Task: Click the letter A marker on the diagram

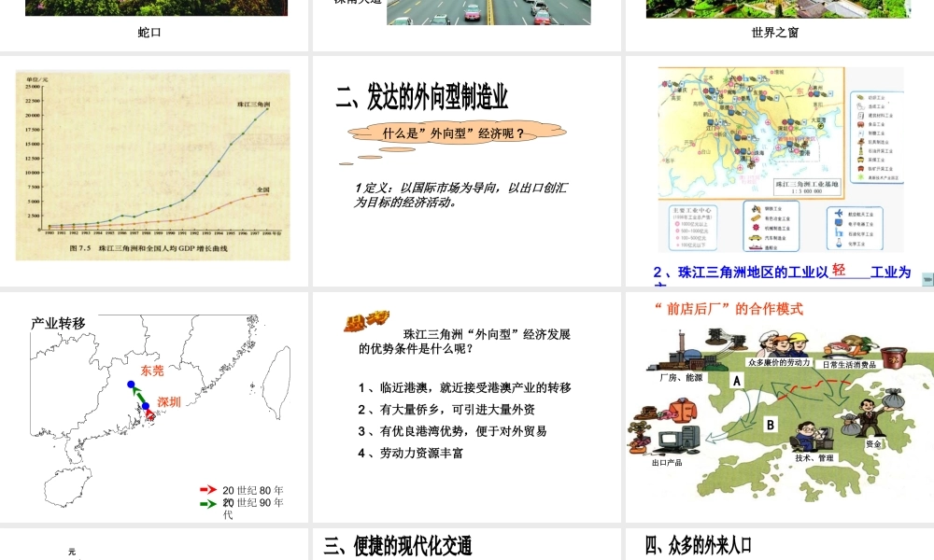Action: pos(737,381)
